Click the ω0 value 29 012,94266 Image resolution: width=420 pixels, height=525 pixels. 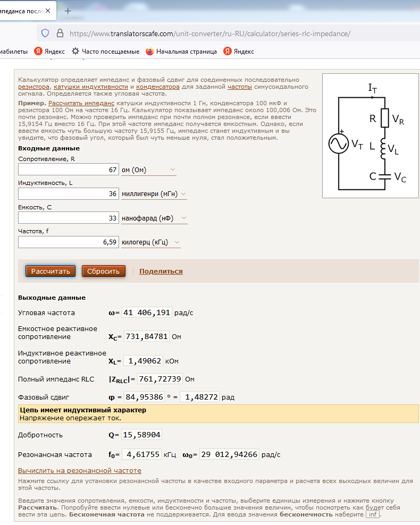[x=230, y=454]
